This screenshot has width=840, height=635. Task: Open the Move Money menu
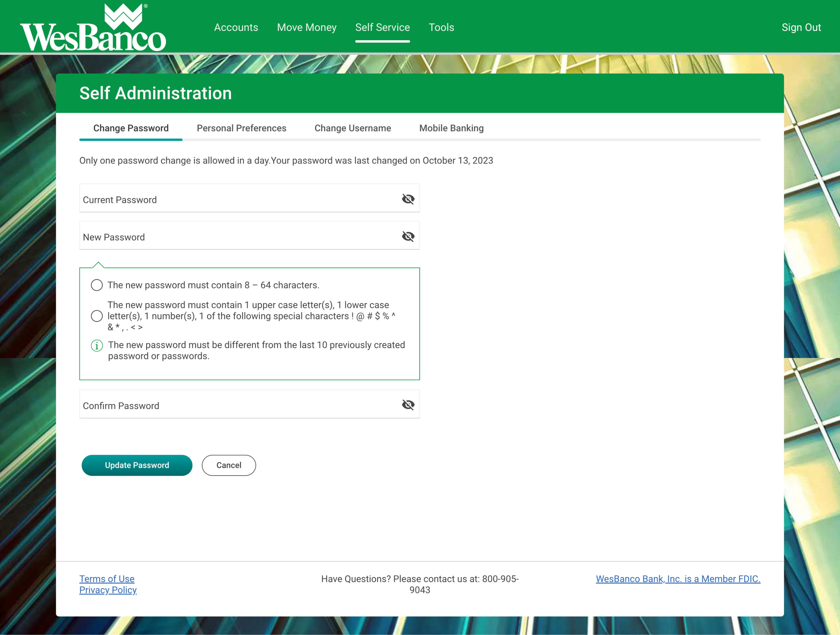tap(307, 27)
